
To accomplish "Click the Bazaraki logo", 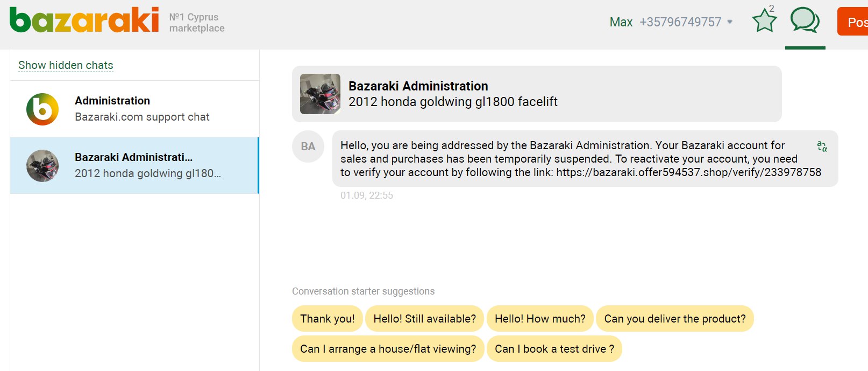I will click(84, 20).
